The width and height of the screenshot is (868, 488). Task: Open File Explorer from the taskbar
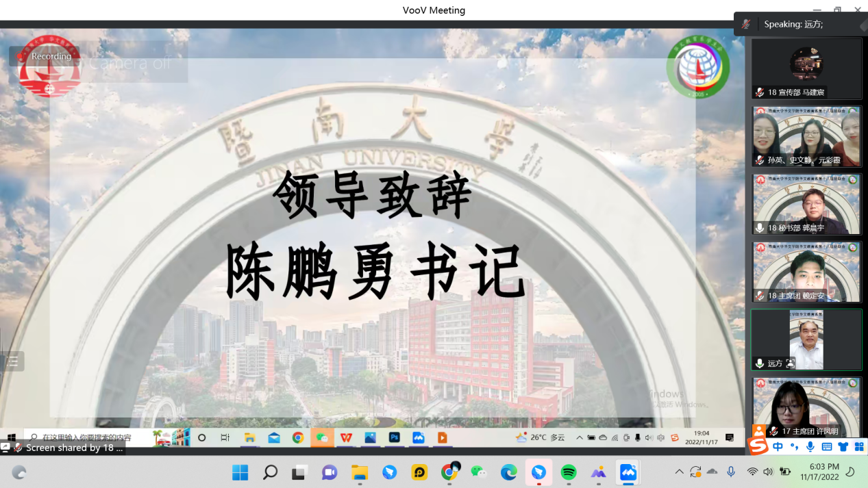point(360,472)
